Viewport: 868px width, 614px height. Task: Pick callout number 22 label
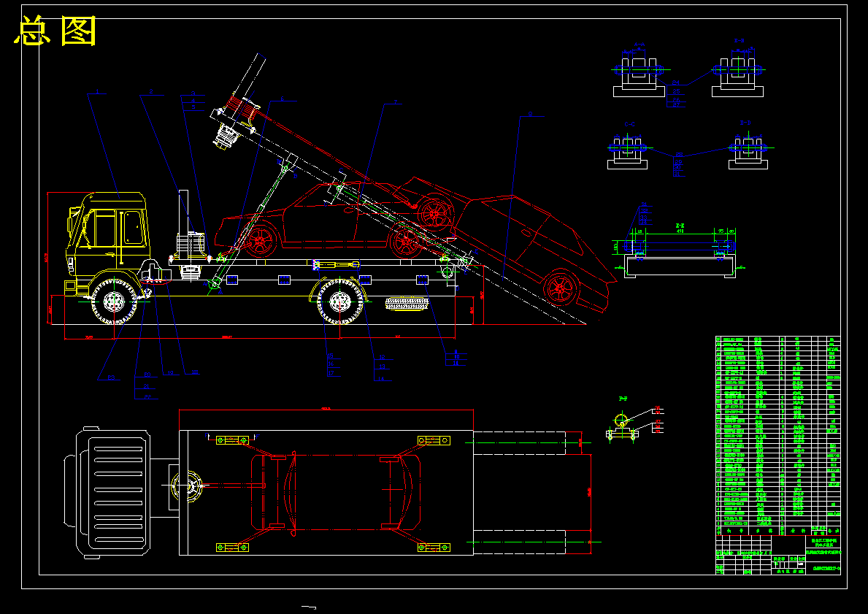pos(147,396)
